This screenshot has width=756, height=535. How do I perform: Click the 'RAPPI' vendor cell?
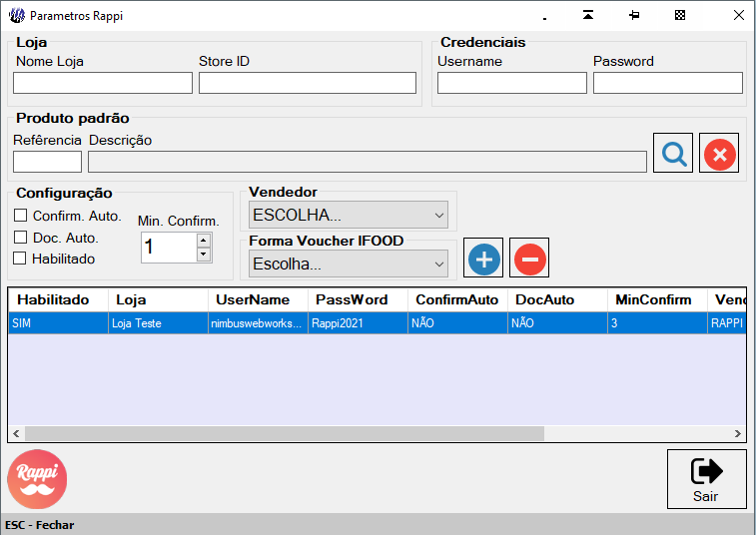tap(727, 323)
